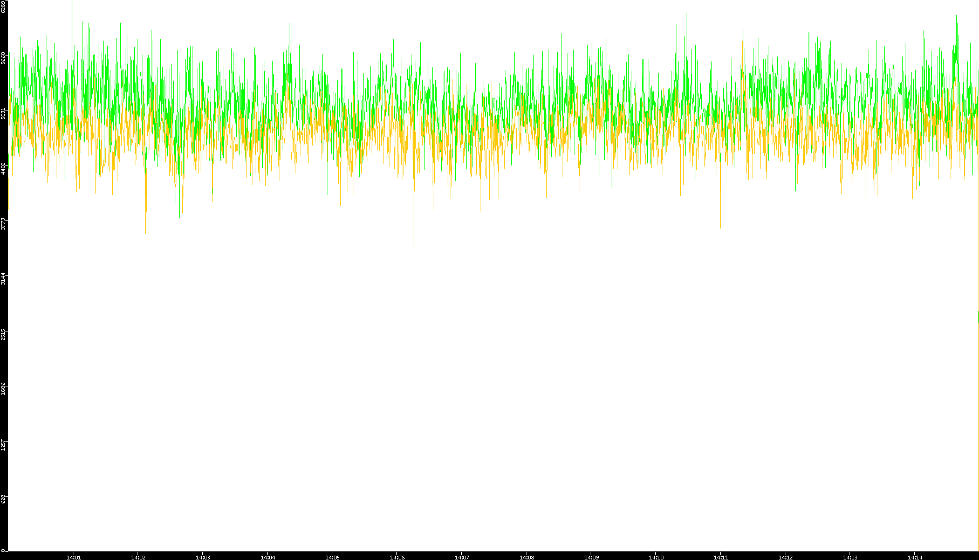This screenshot has height=560, width=979.
Task: Click the 14:01 time axis label
Action: (x=73, y=557)
